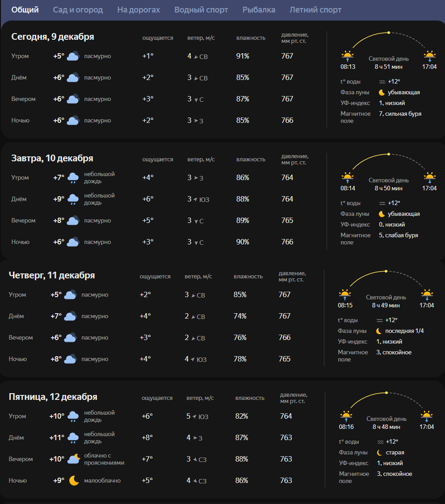This screenshot has width=445, height=504.
Task: Click crescent moon icon for 12 декабря Ночью
Action: [74, 480]
